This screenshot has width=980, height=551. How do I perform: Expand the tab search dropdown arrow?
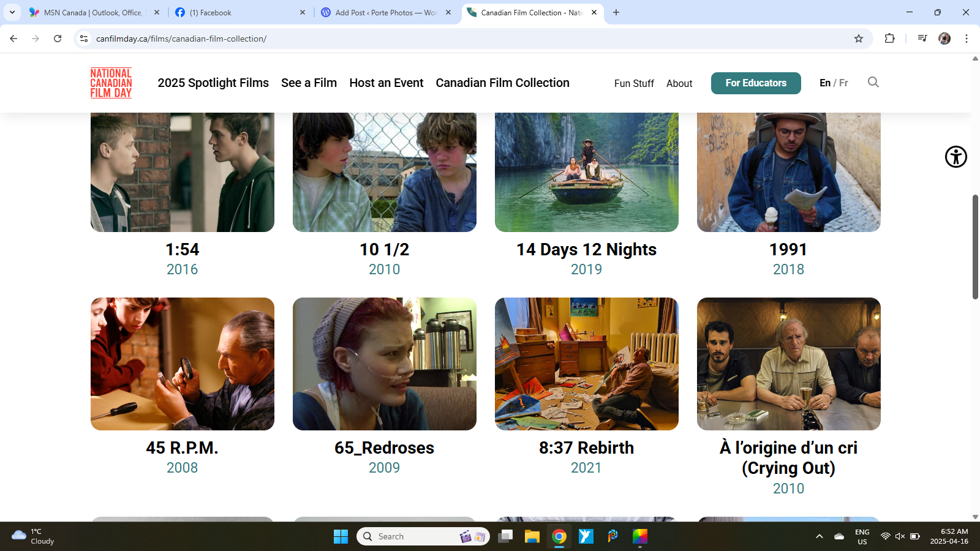click(12, 12)
